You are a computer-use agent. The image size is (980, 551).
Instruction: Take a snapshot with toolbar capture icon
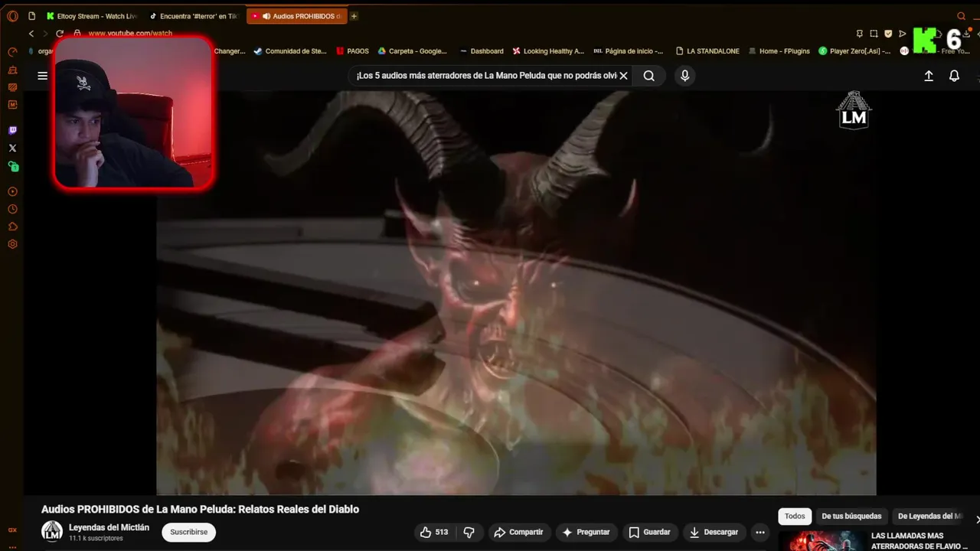pyautogui.click(x=874, y=34)
